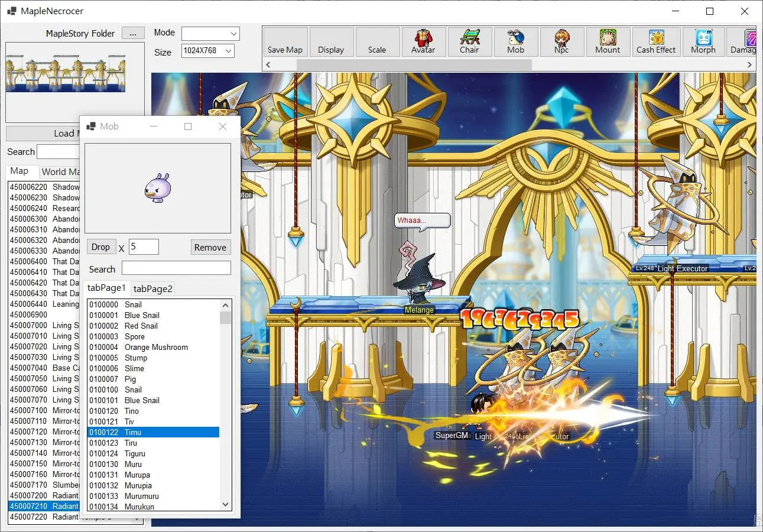Open the Mode dropdown
This screenshot has height=532, width=763.
(x=210, y=33)
